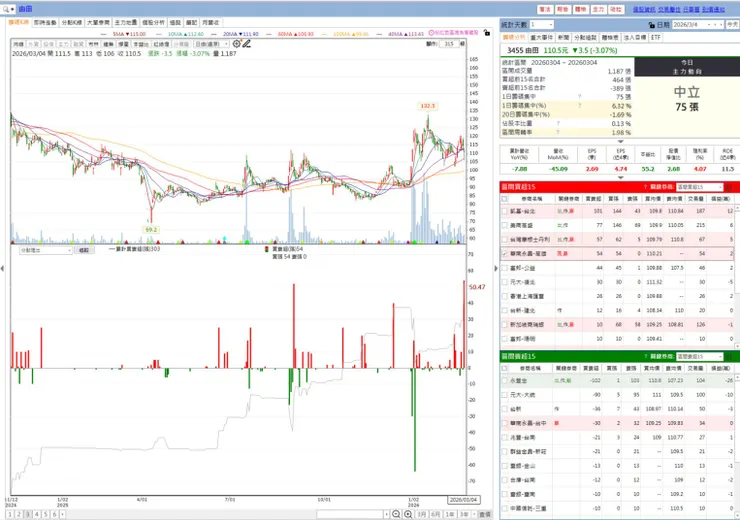
Task: Tick the checkbox for 永豐金 row
Action: 505,380
